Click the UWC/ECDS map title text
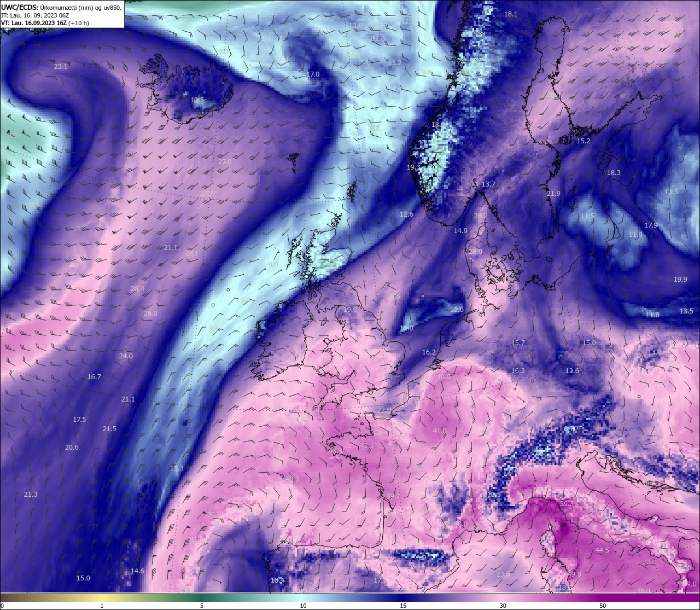The width and height of the screenshot is (700, 610). coord(61,7)
